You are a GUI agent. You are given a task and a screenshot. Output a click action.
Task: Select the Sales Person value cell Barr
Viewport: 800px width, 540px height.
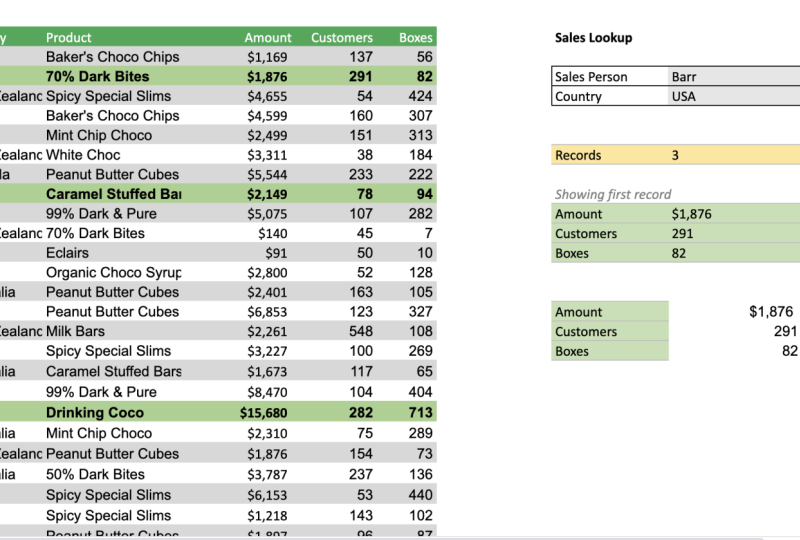pyautogui.click(x=734, y=77)
